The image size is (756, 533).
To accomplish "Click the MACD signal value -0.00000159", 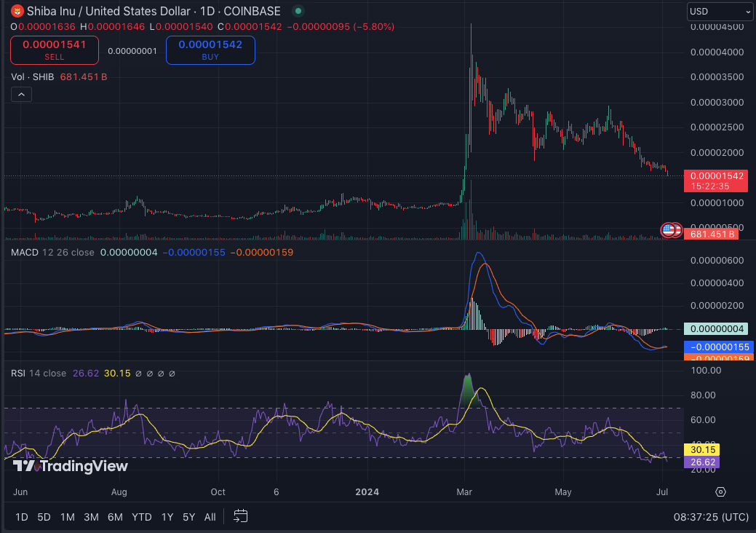I will click(262, 252).
